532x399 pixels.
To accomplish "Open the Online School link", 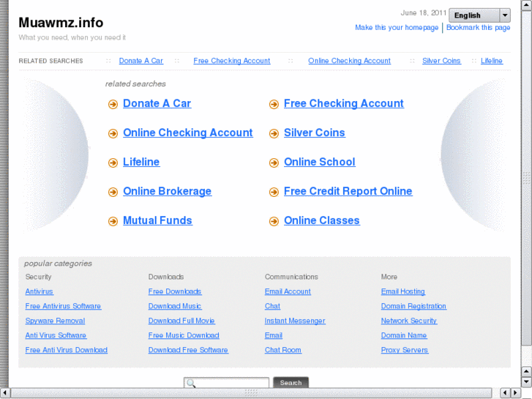I will coord(320,162).
